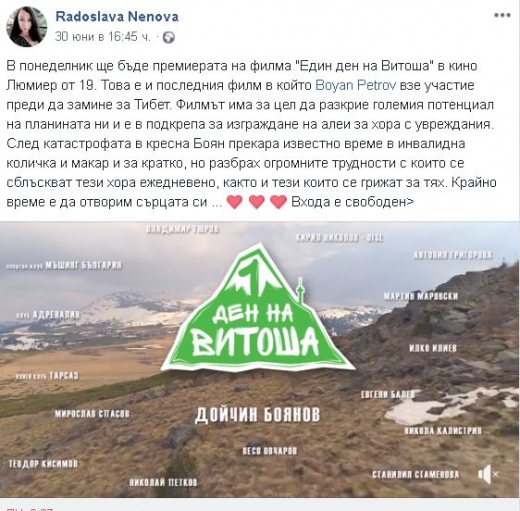
Task: Click the Николай Петков credit in the video
Action: [x=163, y=482]
